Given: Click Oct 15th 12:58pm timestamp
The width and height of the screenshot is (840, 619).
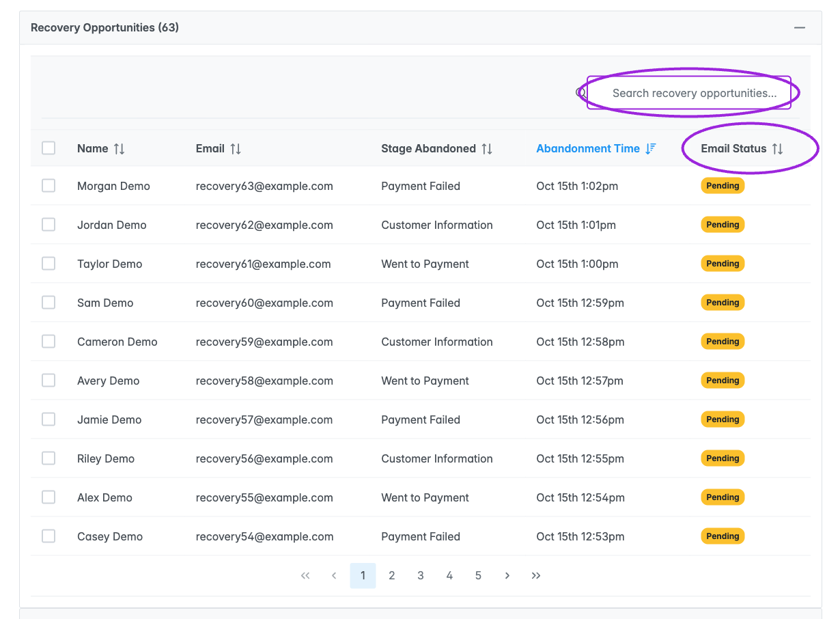Looking at the screenshot, I should click(x=580, y=342).
